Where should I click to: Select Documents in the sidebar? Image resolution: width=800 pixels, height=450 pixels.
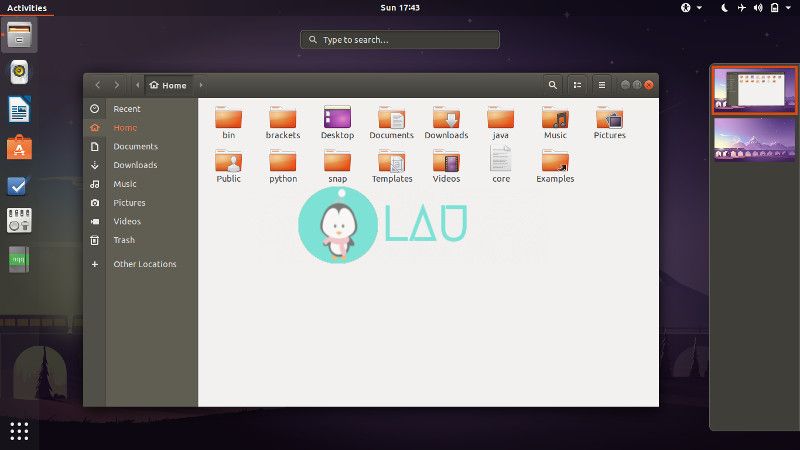click(140, 146)
